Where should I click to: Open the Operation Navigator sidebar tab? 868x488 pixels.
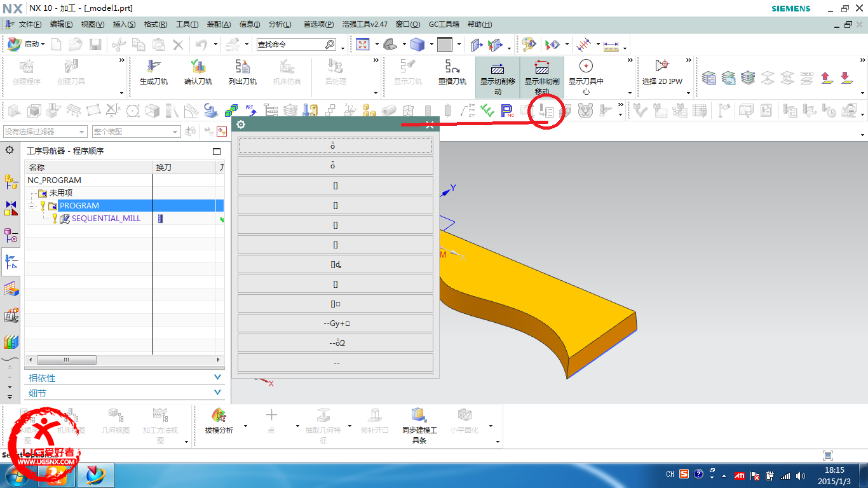pos(11,261)
